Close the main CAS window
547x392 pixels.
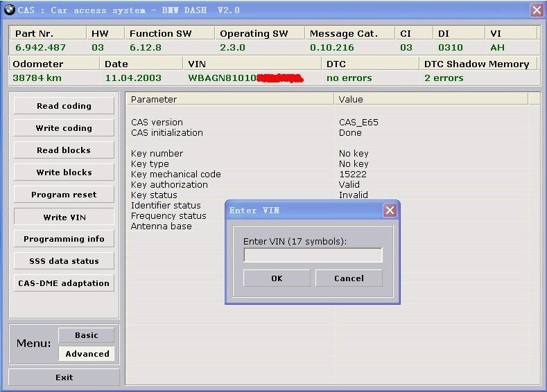537,10
